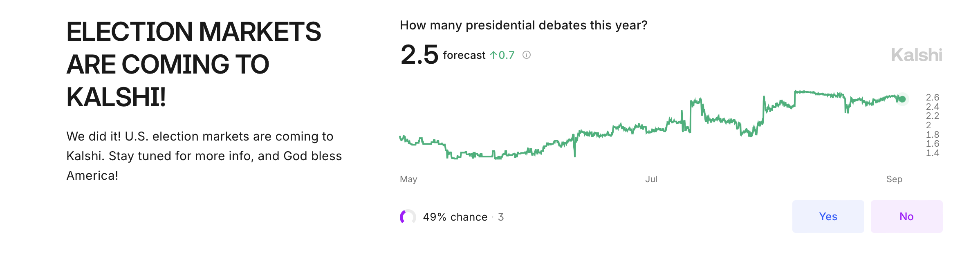Click the green endpoint dot on the chart
Screen dimensions: 980x257
point(902,99)
